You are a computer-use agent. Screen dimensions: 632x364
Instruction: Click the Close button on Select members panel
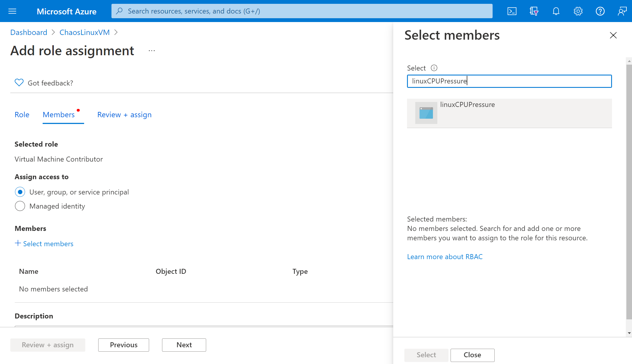[472, 355]
